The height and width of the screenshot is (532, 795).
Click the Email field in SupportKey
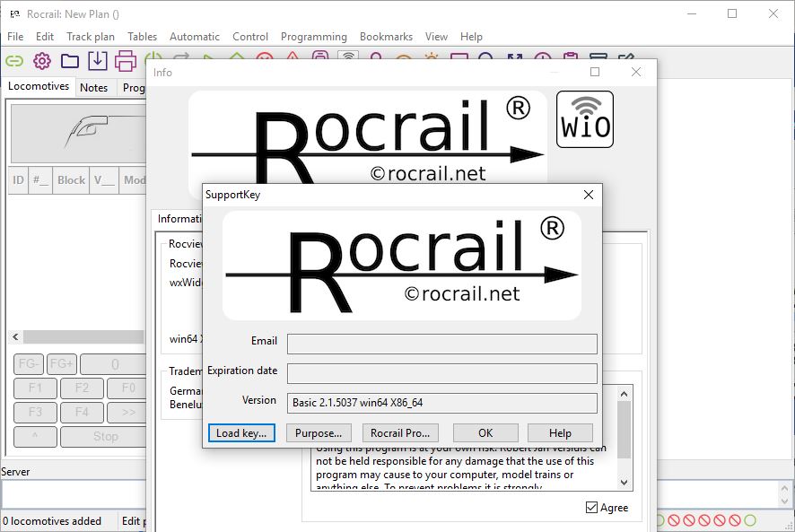click(442, 344)
